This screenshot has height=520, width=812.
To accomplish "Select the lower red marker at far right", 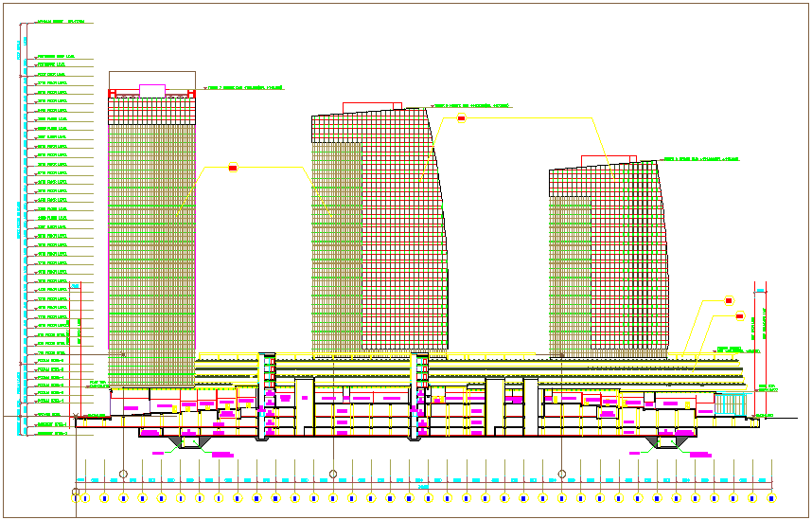I will [x=740, y=315].
